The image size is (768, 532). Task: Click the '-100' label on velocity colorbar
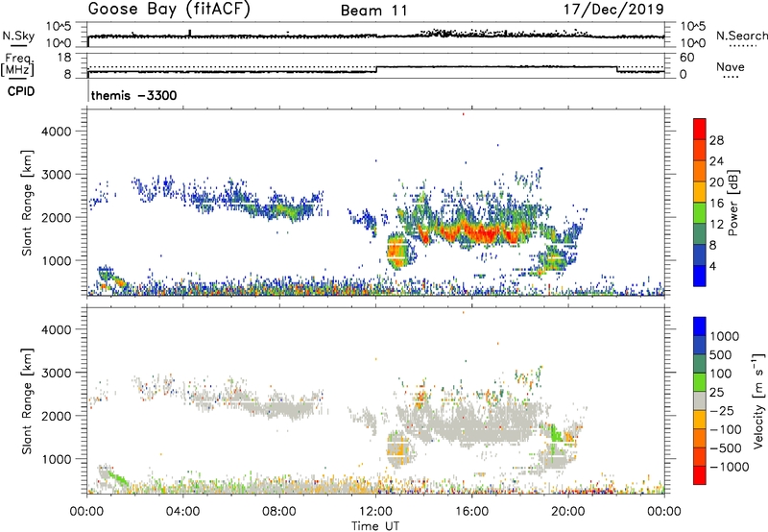725,429
